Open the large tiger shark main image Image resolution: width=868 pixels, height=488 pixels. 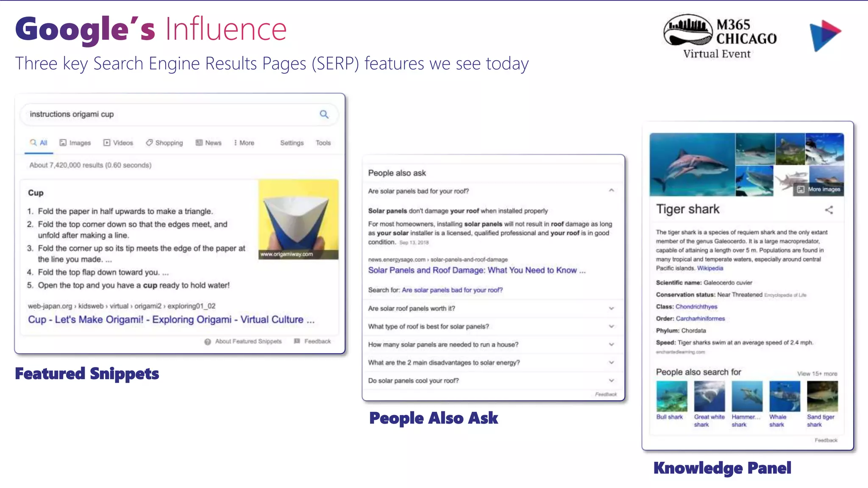point(692,164)
